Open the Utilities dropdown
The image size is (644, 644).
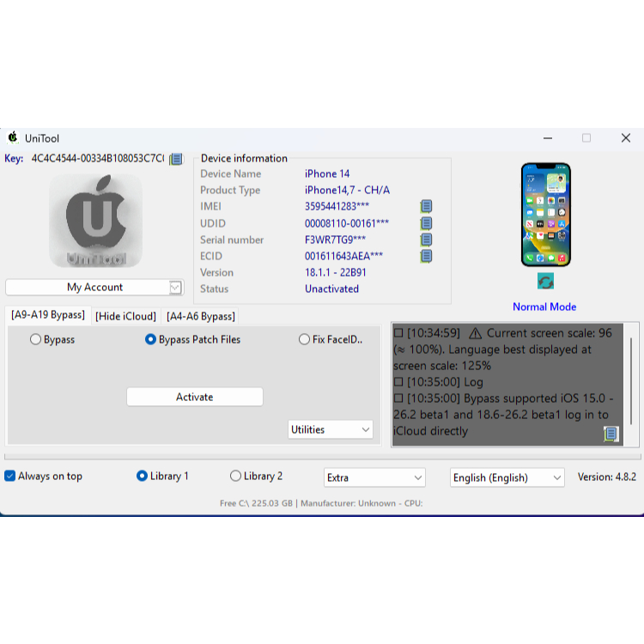click(x=331, y=429)
